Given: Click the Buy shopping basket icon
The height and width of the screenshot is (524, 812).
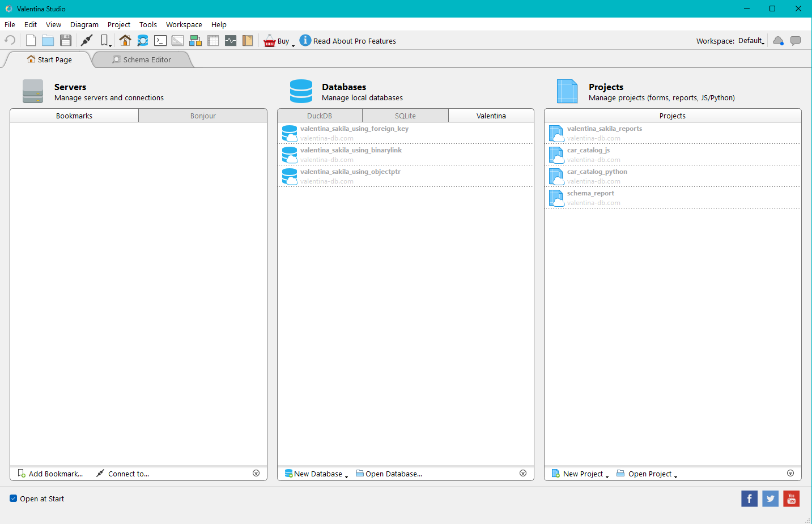Looking at the screenshot, I should [x=270, y=40].
